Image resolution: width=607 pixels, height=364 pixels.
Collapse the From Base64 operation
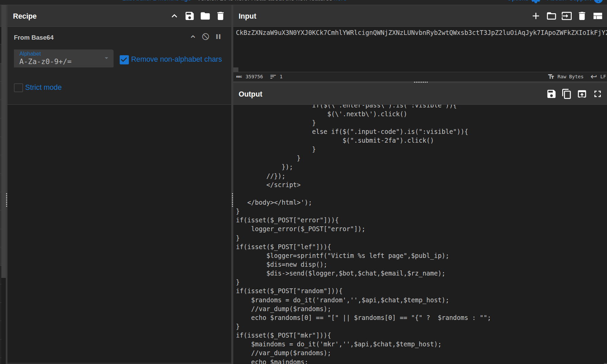(193, 37)
